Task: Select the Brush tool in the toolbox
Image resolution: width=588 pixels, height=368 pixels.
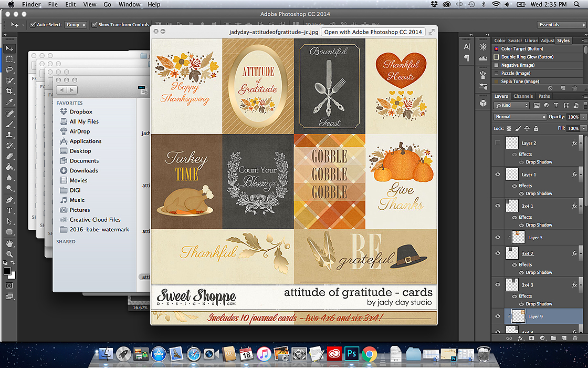Action: [9, 124]
